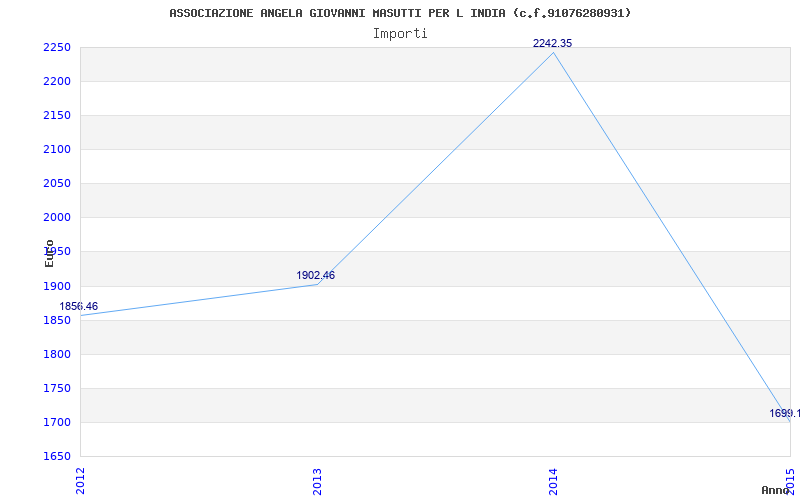
Task: Click the 2050 y-axis value
Action: point(57,184)
